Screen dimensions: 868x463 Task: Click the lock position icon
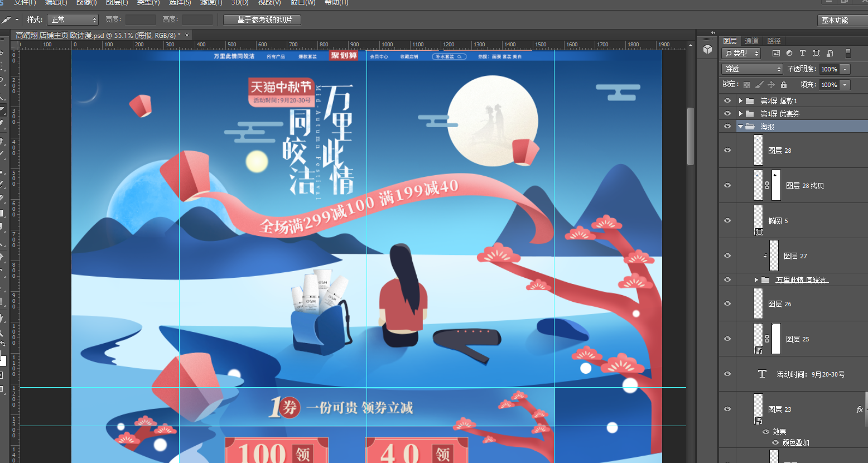[x=771, y=85]
